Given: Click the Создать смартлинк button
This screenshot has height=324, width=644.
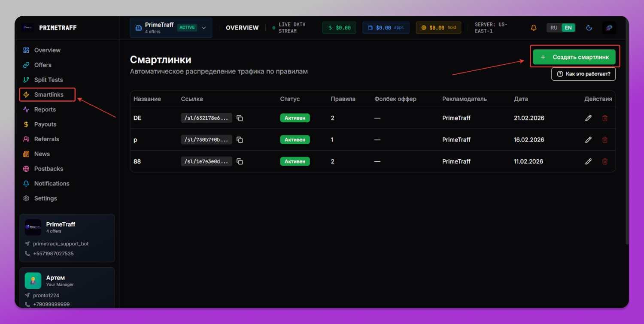Looking at the screenshot, I should click(x=574, y=57).
